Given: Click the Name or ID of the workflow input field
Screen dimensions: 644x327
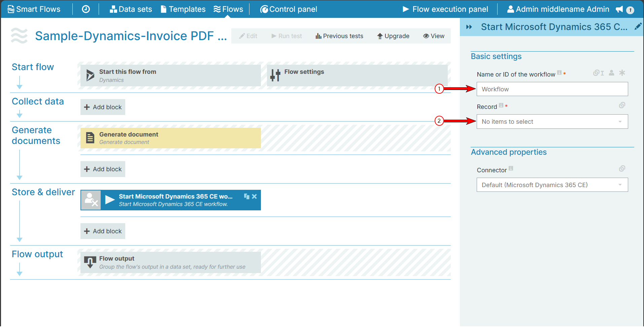Looking at the screenshot, I should pyautogui.click(x=552, y=89).
